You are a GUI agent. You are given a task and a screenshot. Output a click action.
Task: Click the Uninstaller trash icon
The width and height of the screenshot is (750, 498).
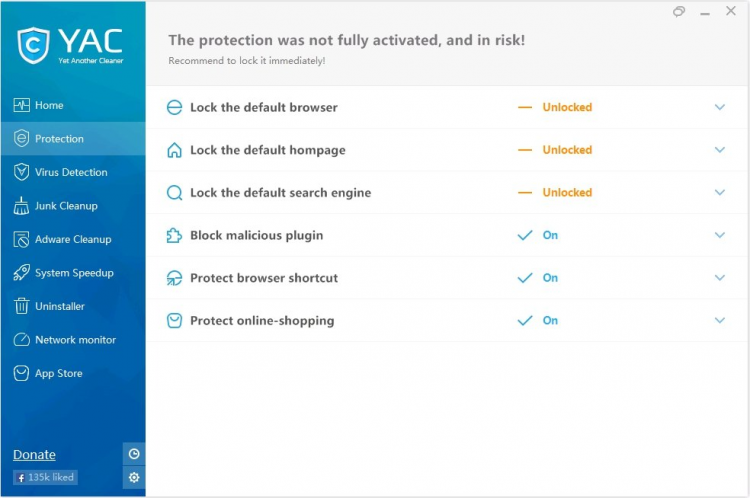(x=21, y=306)
